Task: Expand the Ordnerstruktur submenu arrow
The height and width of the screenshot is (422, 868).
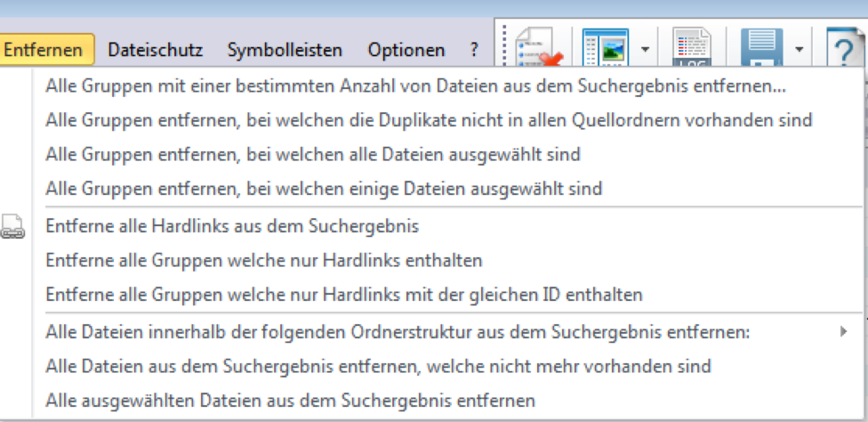Action: [843, 332]
